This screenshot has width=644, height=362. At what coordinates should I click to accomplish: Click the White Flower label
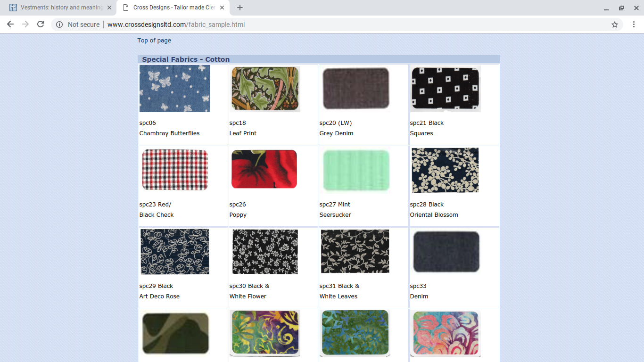click(248, 296)
